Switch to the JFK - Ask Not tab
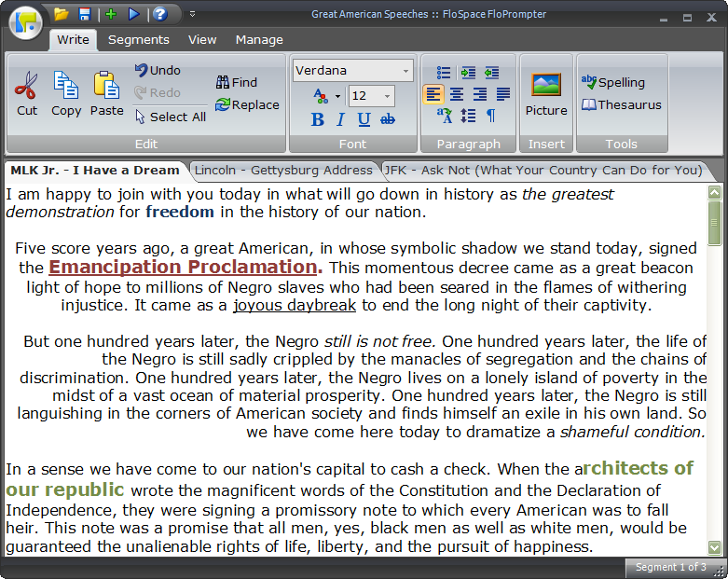Screen dimensions: 728x579 [x=543, y=171]
